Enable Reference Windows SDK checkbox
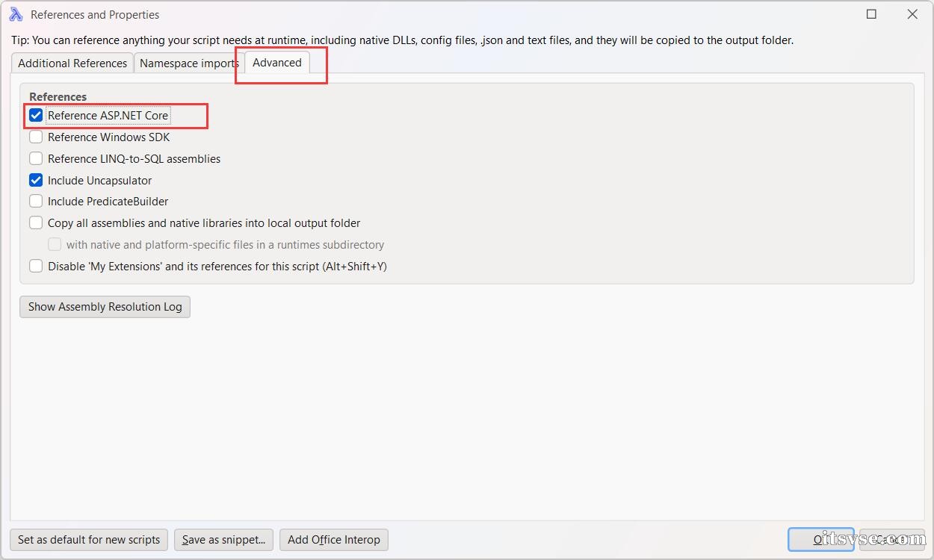Viewport: 934px width, 560px height. (36, 137)
